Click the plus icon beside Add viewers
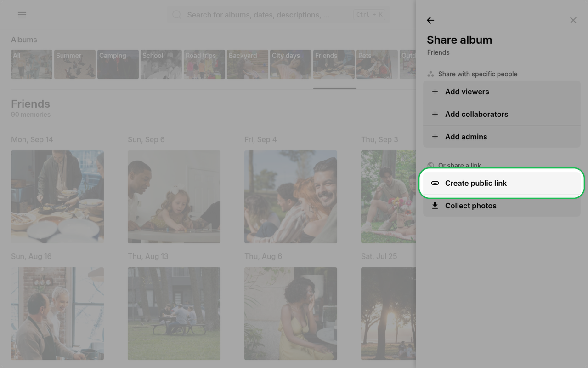 [x=435, y=92]
